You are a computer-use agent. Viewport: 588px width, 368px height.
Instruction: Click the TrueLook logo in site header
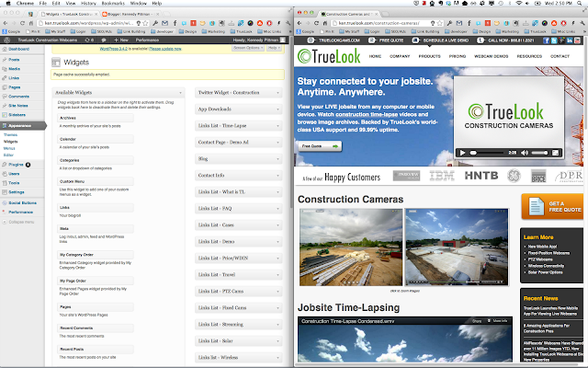(x=329, y=56)
